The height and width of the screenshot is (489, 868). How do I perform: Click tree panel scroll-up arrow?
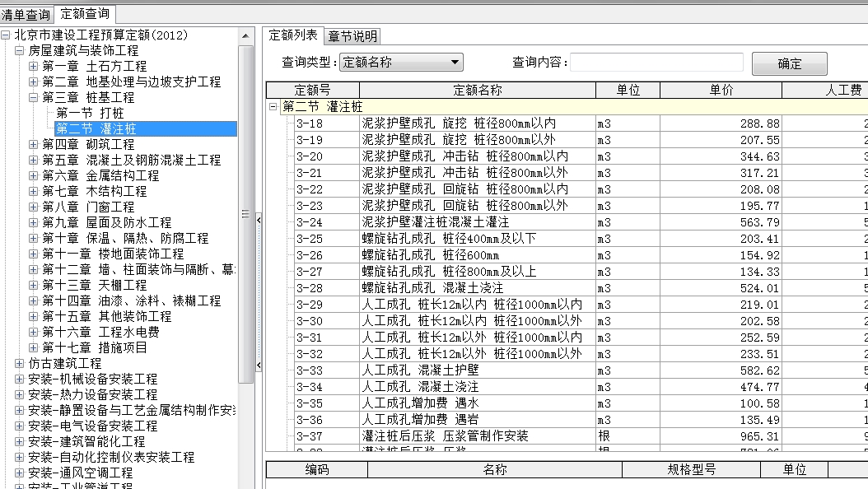(x=245, y=36)
